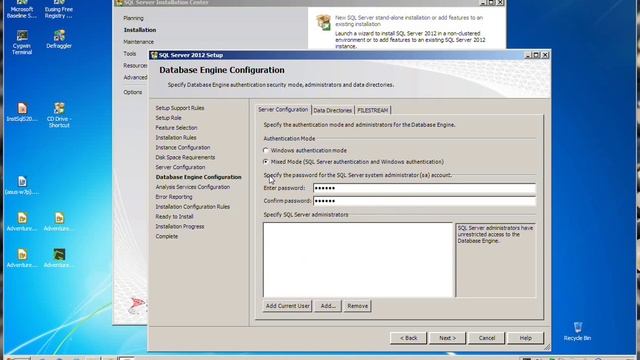
Task: Open the FILESTREAM tab
Action: [x=373, y=110]
